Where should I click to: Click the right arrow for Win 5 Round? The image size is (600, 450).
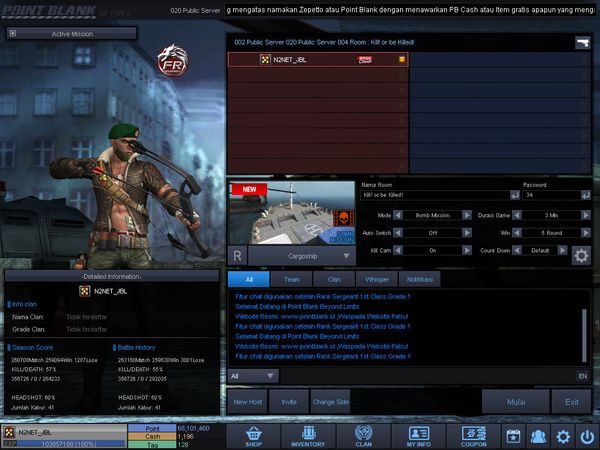tap(586, 233)
